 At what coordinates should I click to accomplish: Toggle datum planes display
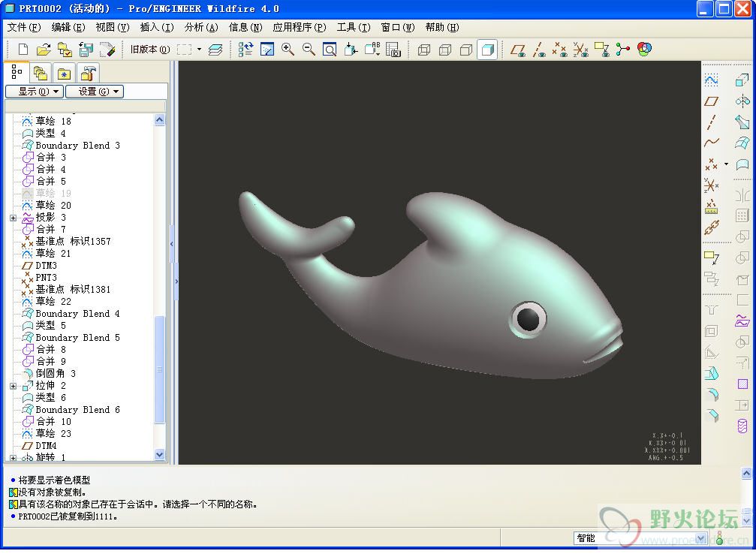[518, 50]
